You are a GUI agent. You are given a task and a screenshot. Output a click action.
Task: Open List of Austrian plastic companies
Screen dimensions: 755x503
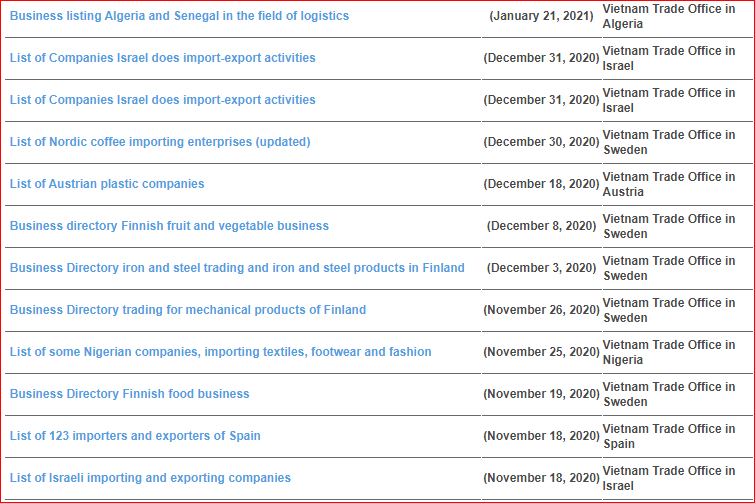coord(107,184)
